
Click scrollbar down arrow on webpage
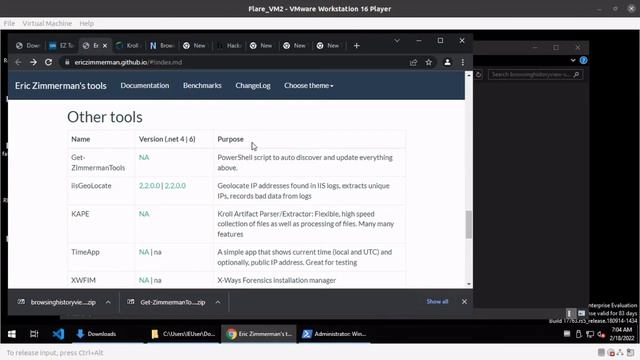click(x=469, y=284)
